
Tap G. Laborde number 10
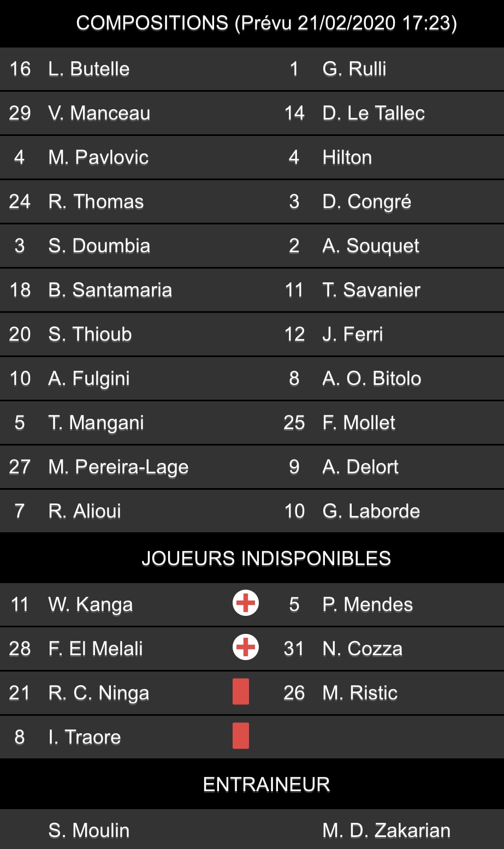pyautogui.click(x=371, y=511)
